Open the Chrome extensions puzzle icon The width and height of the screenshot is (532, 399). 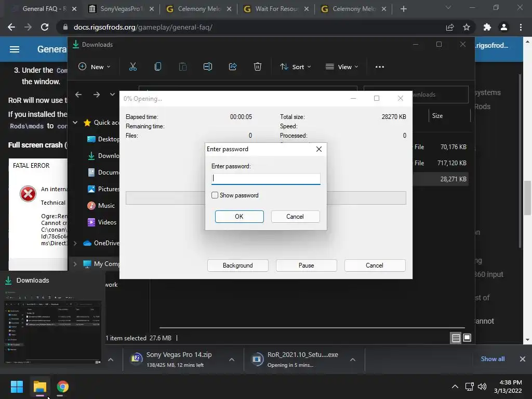(x=487, y=27)
